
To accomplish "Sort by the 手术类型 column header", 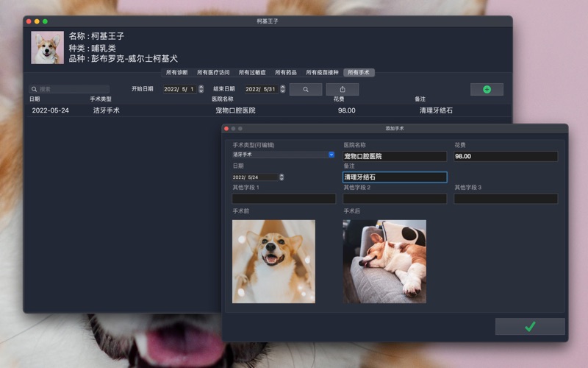I will coord(101,99).
